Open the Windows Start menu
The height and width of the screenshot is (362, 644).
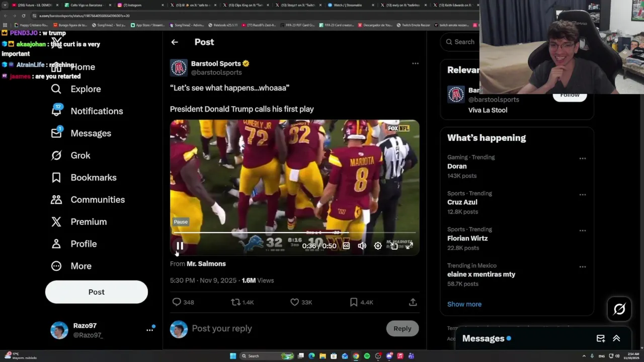click(233, 356)
